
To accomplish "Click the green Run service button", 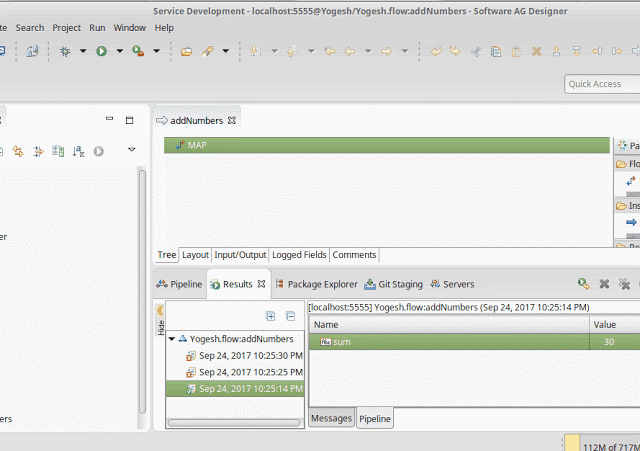I will 101,51.
